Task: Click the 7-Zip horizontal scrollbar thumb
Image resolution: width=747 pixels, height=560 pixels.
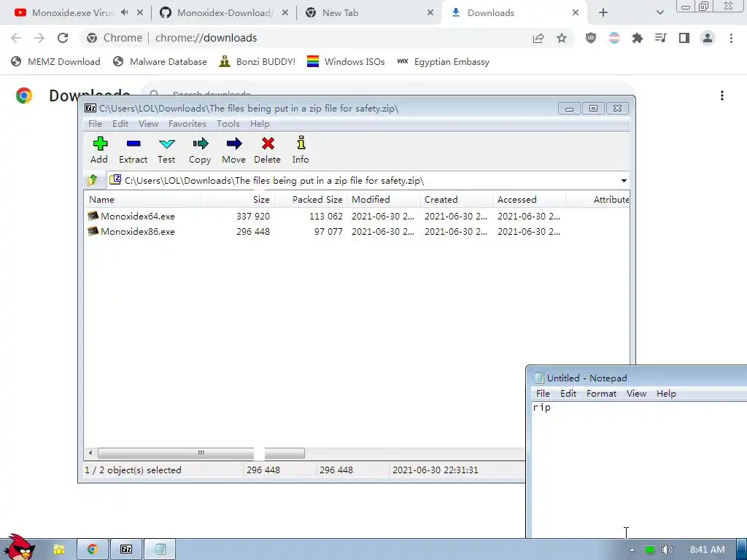Action: [201, 453]
